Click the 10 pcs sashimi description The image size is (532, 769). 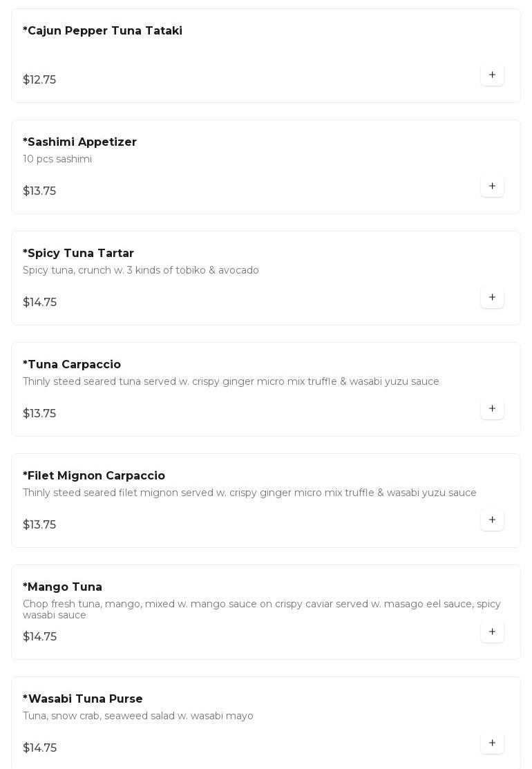pyautogui.click(x=57, y=159)
